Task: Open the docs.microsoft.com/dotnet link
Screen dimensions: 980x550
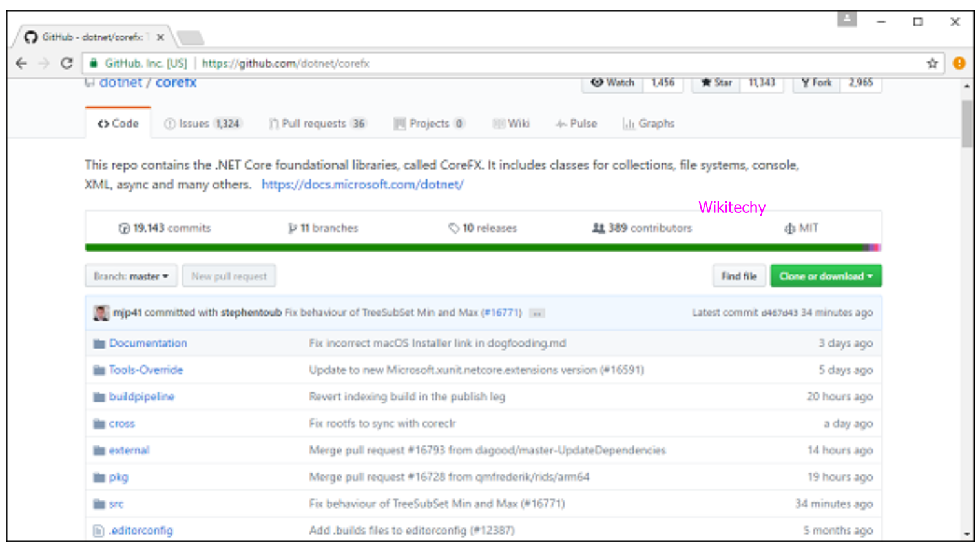Action: 362,185
